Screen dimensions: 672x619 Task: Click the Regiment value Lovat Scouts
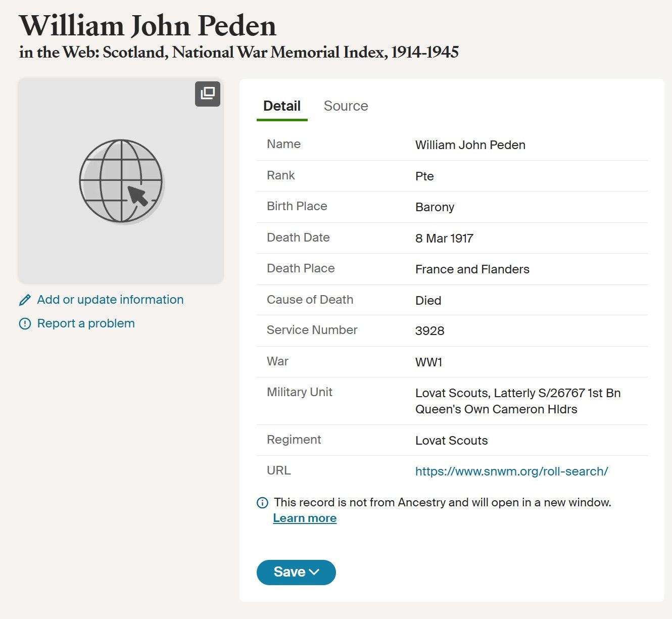point(451,441)
